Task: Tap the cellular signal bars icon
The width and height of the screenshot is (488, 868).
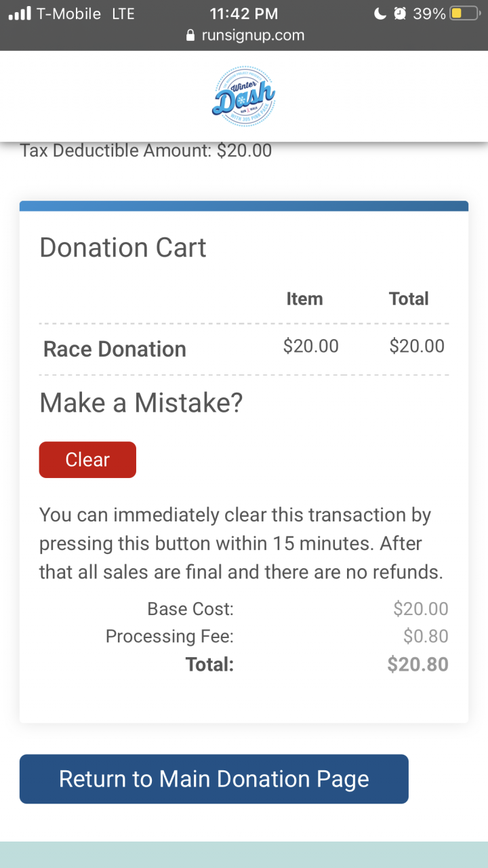Action: pos(20,14)
